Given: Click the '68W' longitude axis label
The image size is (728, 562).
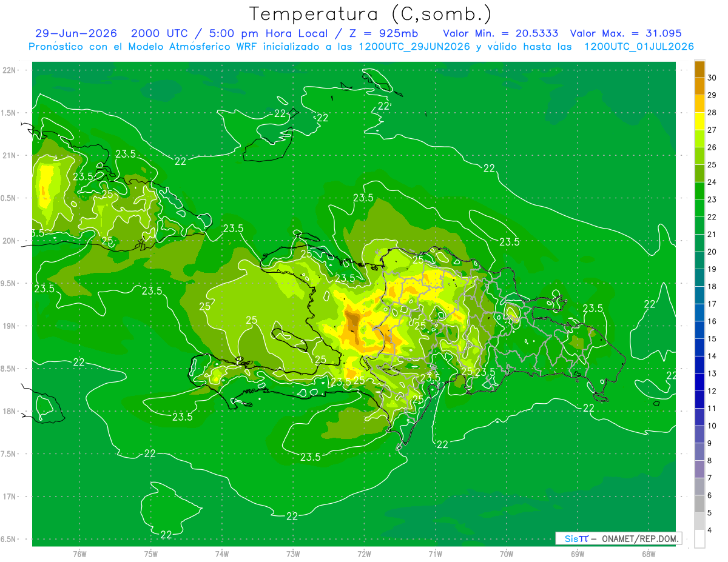Looking at the screenshot, I should point(649,554).
